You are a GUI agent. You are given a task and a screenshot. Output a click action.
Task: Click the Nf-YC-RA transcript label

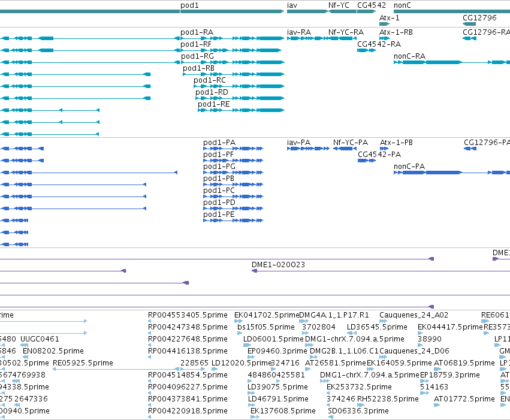tap(346, 32)
